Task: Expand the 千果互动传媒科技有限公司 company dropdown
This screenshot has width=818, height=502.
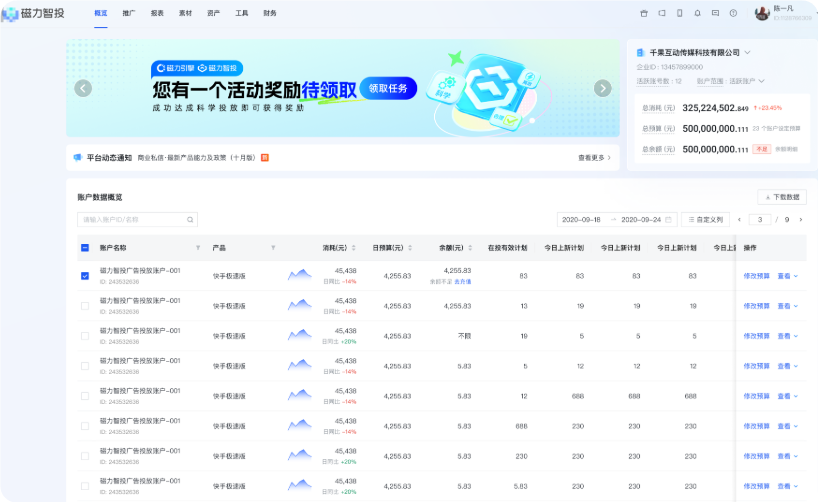Action: pyautogui.click(x=747, y=52)
